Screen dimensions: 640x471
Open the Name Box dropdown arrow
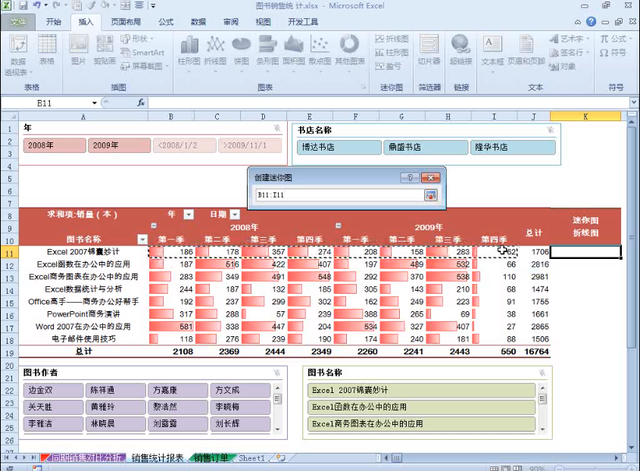(94, 103)
